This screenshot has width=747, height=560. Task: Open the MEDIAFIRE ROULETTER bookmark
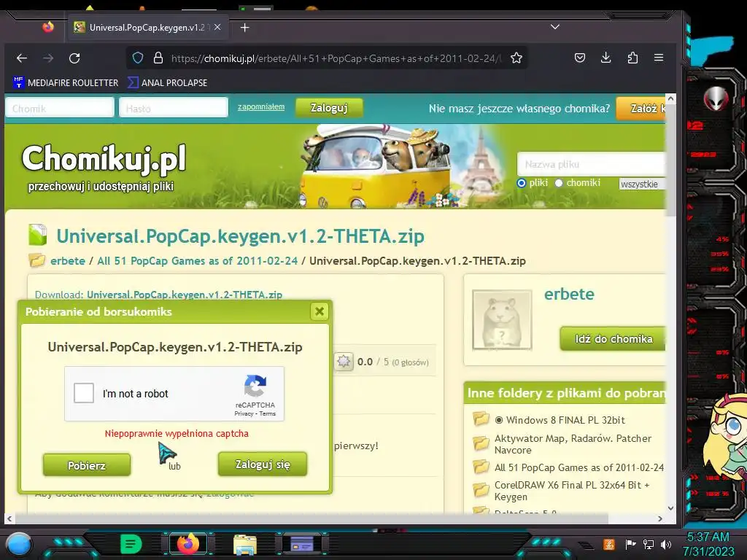(66, 83)
